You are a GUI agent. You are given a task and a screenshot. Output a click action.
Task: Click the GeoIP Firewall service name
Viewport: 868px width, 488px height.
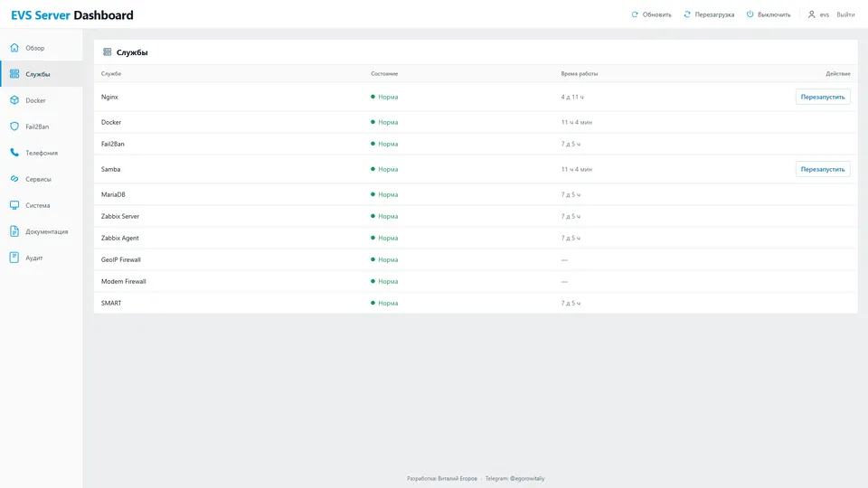click(120, 259)
